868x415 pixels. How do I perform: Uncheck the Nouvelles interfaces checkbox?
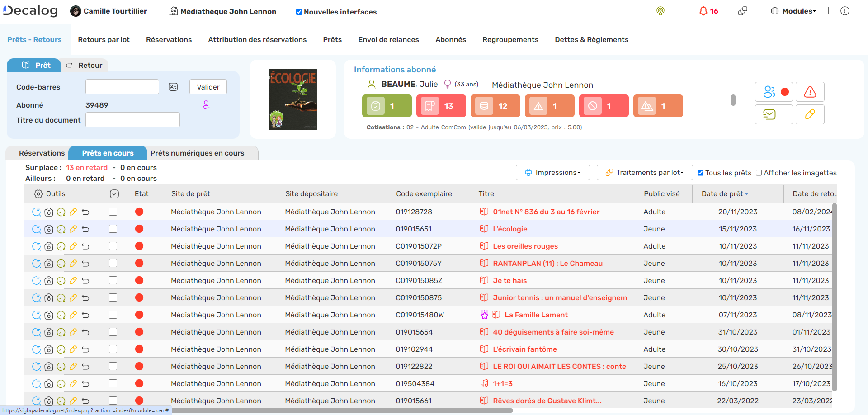[299, 12]
